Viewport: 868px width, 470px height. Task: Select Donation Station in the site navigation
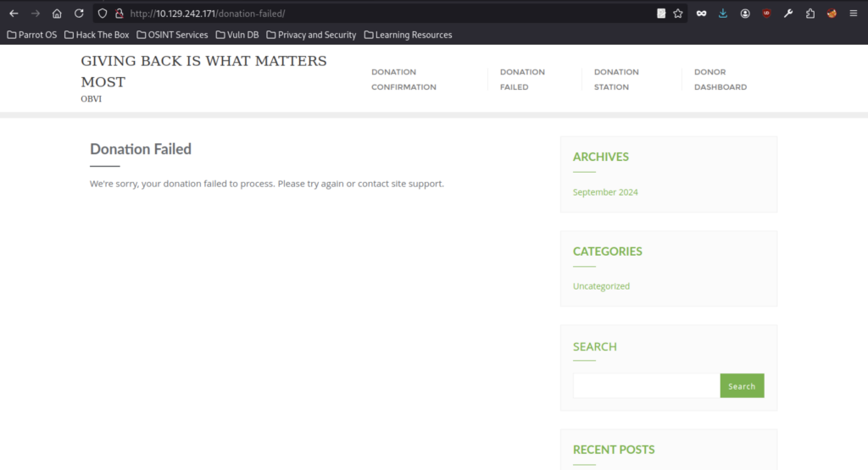[x=616, y=80]
